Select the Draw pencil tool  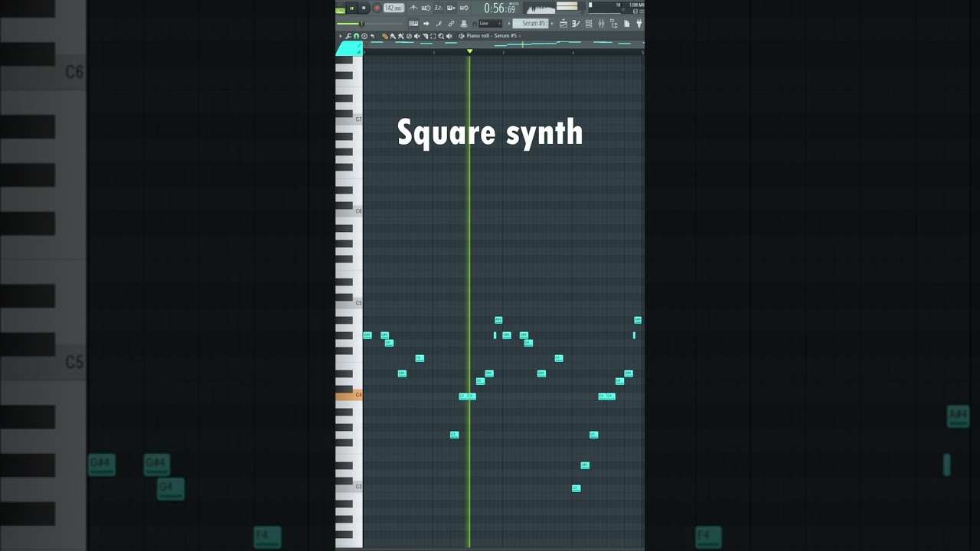point(385,36)
